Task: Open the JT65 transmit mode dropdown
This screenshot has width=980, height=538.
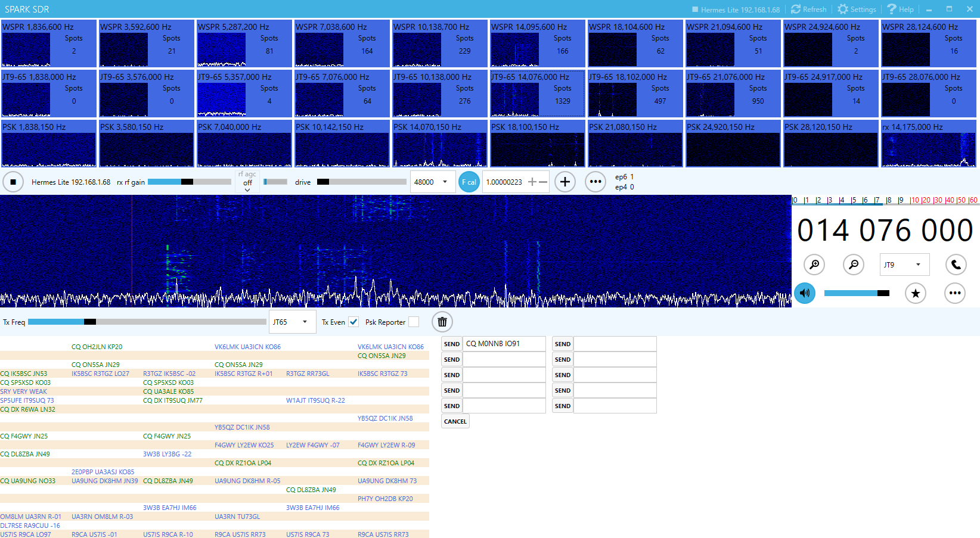Action: 292,322
